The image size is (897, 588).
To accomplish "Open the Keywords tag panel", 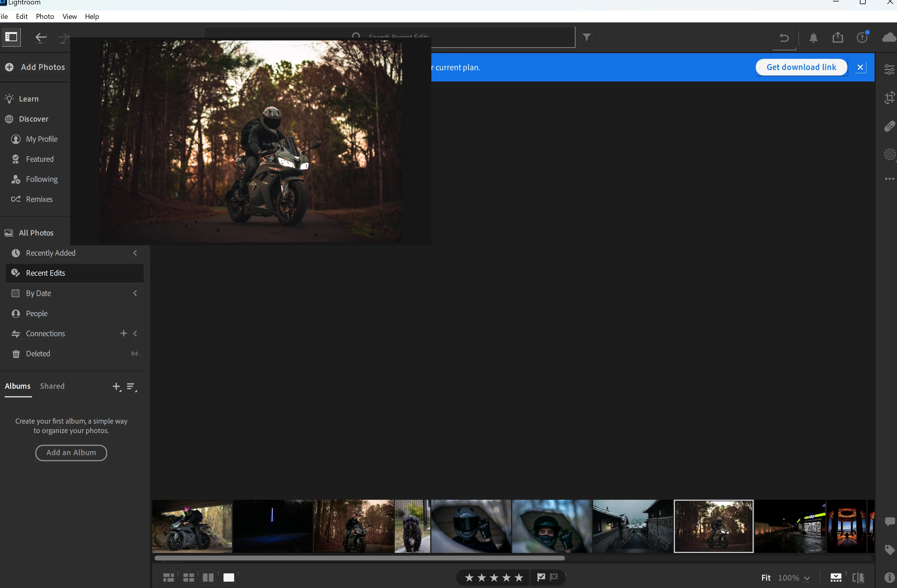I will click(x=889, y=550).
